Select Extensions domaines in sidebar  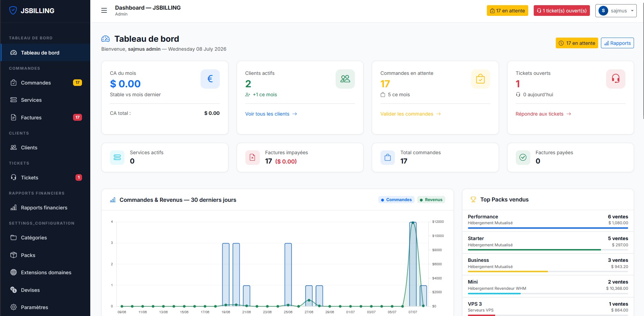pos(45,273)
